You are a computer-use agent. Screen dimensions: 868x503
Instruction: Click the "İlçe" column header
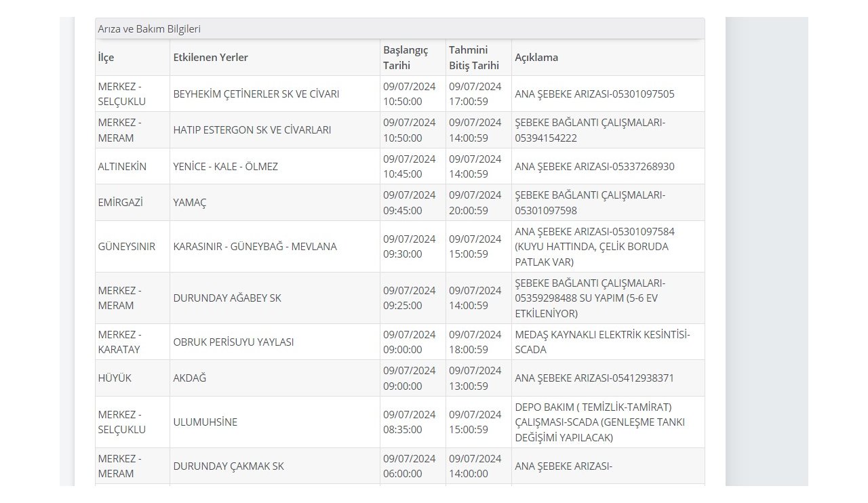point(106,58)
